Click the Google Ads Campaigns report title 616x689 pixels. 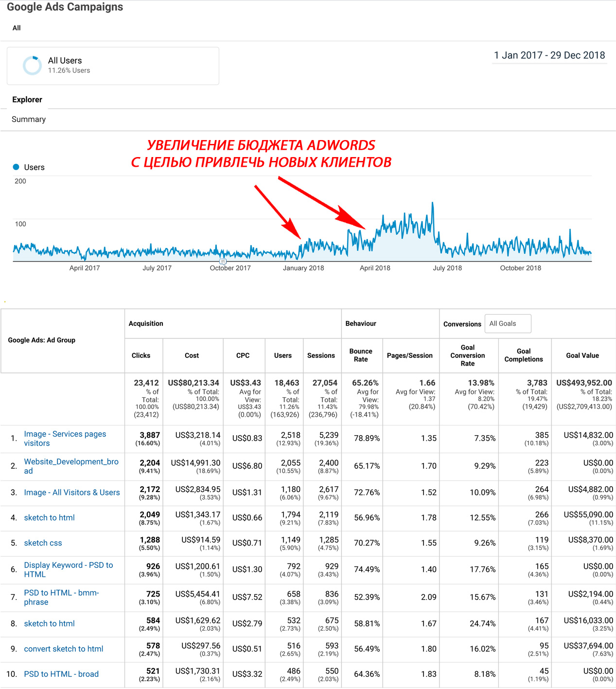click(x=65, y=7)
